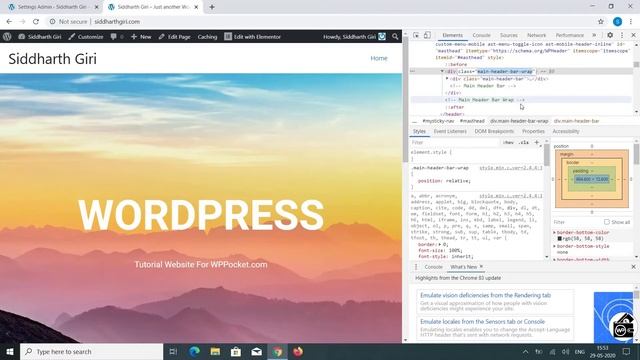Open the Caching admin bar menu
Screen dimensions: 640x360
[x=207, y=37]
